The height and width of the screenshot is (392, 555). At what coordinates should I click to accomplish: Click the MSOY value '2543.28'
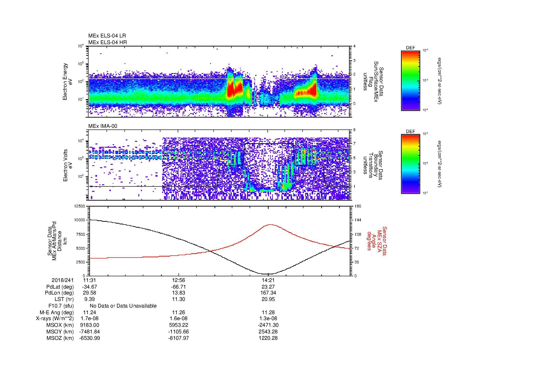(x=268, y=332)
